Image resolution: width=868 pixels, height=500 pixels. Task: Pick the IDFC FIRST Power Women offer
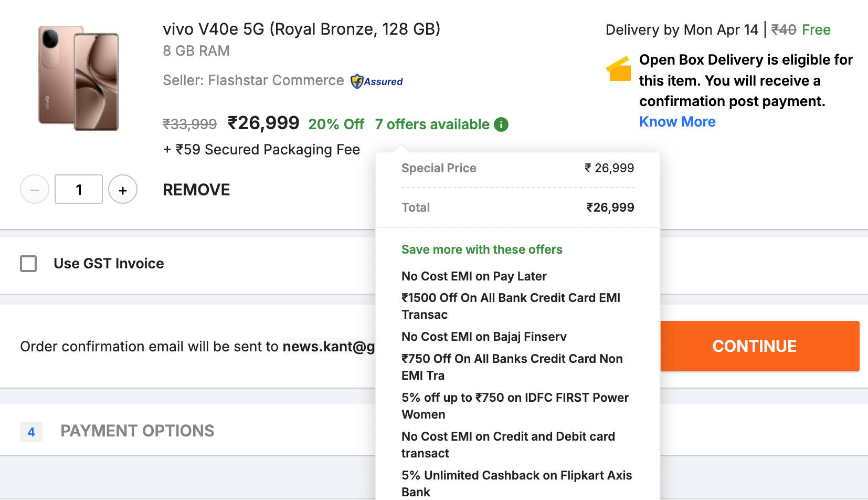coord(515,405)
